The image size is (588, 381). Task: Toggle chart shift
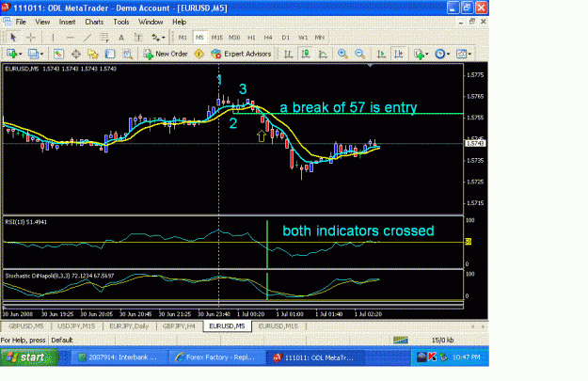point(399,54)
